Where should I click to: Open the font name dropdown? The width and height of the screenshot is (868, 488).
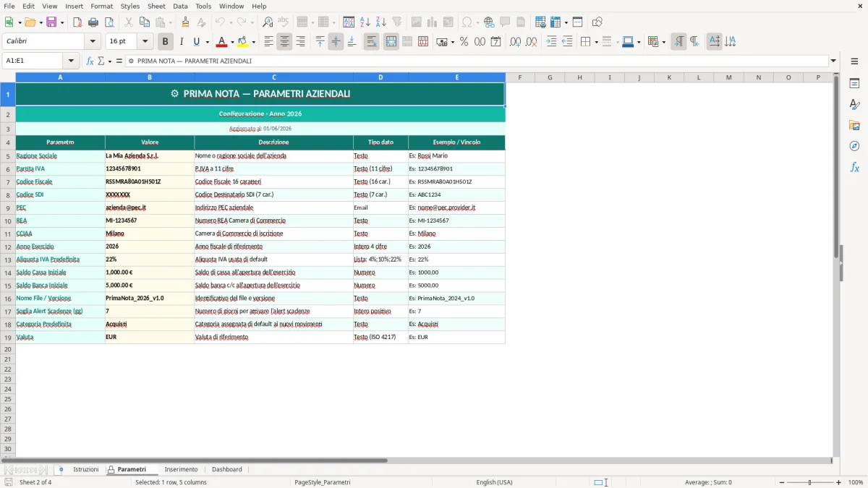point(93,42)
